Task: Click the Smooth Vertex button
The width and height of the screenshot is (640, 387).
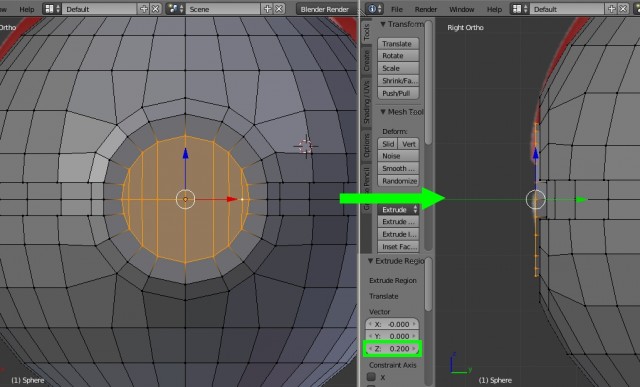Action: (x=398, y=168)
